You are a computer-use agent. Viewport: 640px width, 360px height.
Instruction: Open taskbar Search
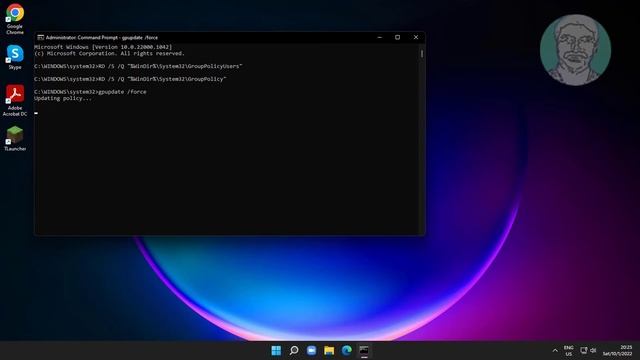click(294, 350)
